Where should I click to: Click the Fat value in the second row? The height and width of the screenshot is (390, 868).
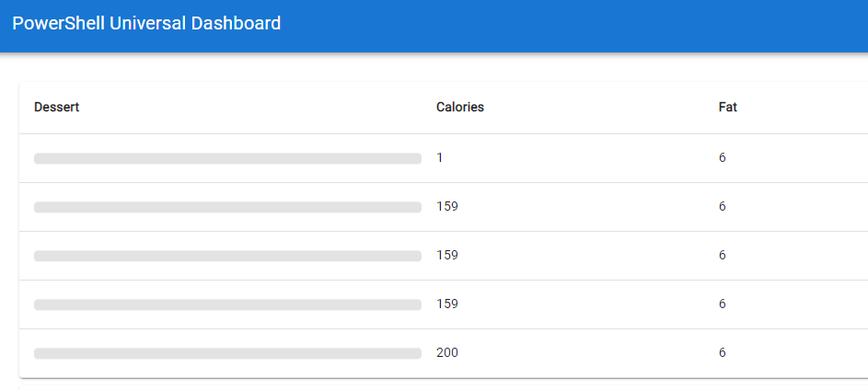723,207
